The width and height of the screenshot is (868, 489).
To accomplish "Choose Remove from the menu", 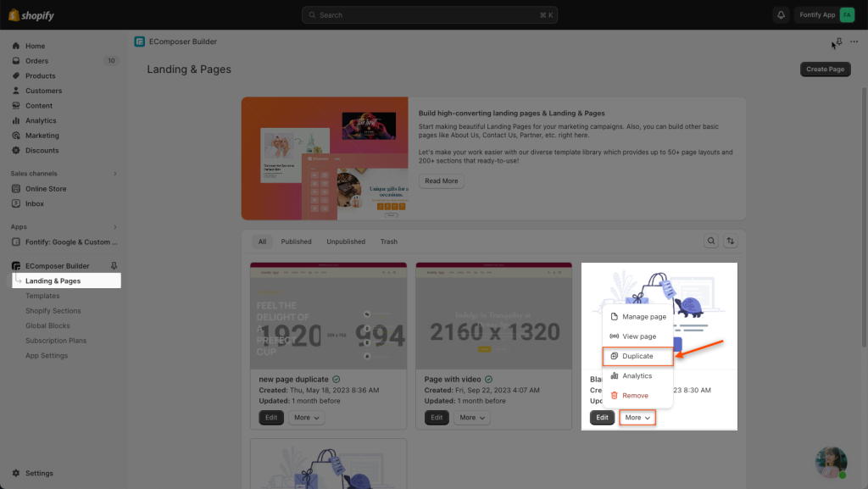I will (637, 396).
